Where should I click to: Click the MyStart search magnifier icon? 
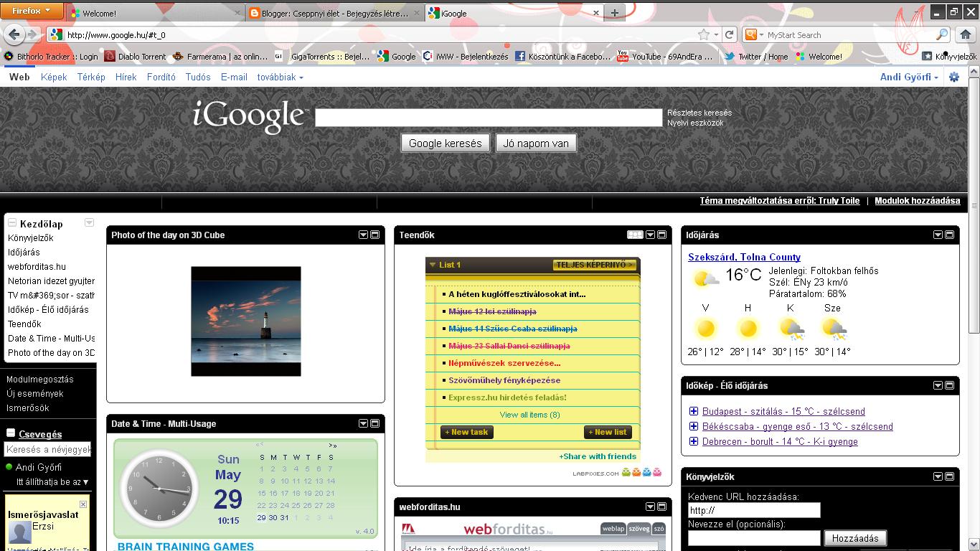(x=942, y=34)
